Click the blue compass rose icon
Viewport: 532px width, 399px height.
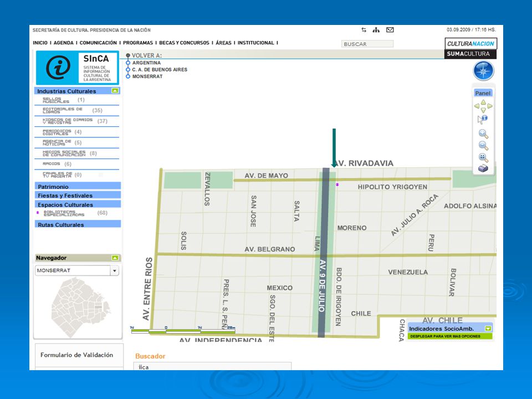click(x=483, y=71)
